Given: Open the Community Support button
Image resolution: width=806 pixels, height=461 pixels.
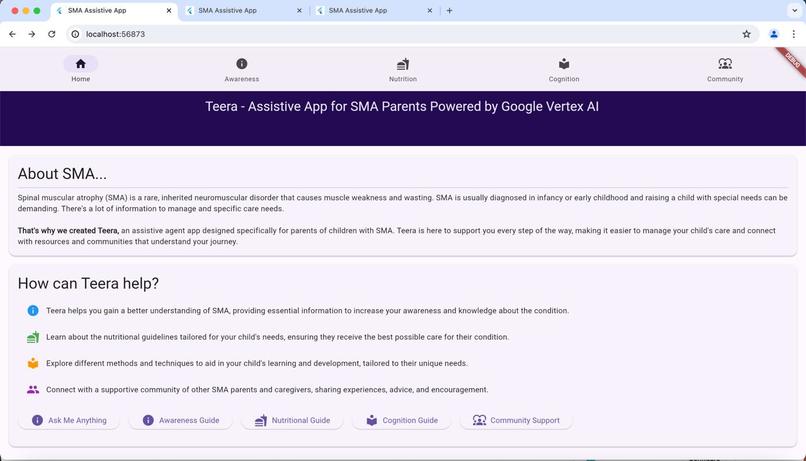Looking at the screenshot, I should 516,420.
